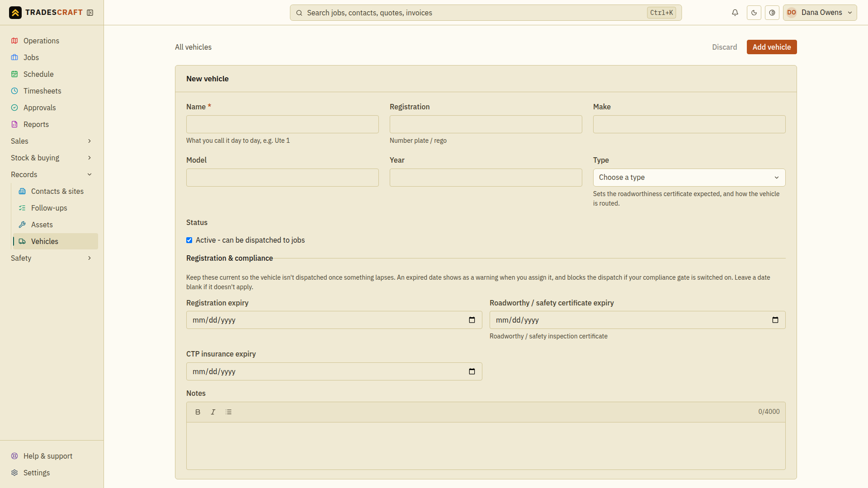
Task: Open the Type dropdown
Action: point(689,178)
